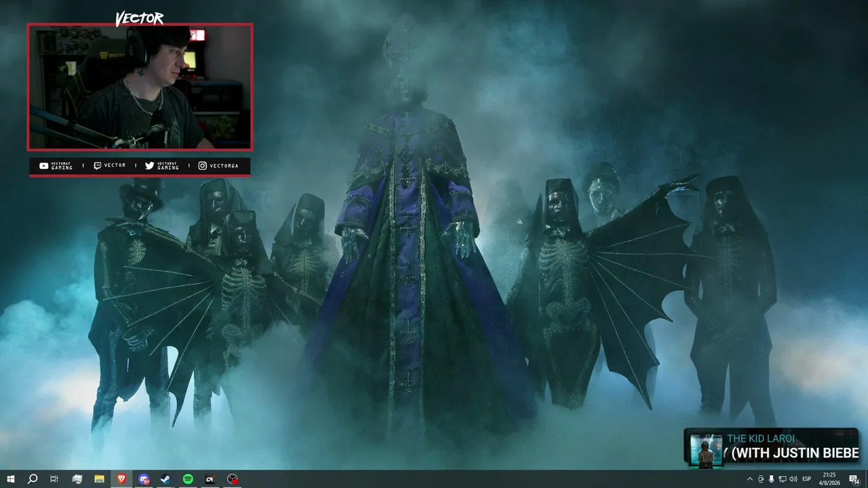Click the microphone tray icon
This screenshot has height=488, width=868.
coord(772,479)
